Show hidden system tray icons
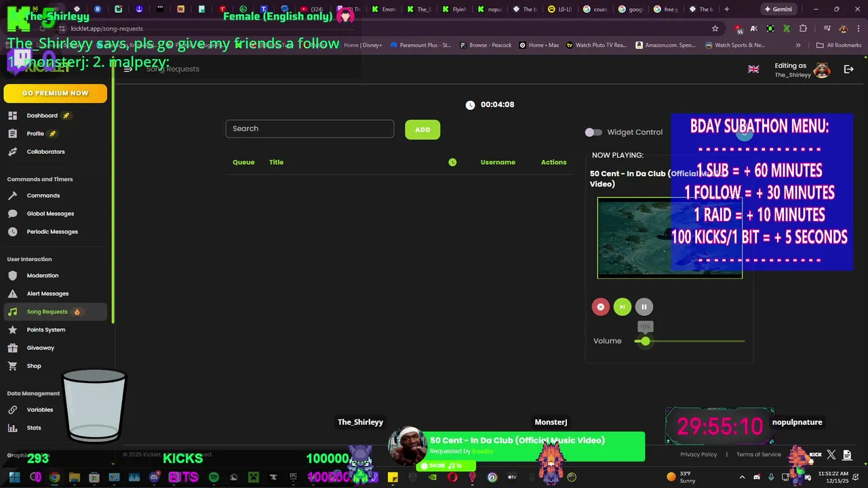This screenshot has height=488, width=868. 742,477
